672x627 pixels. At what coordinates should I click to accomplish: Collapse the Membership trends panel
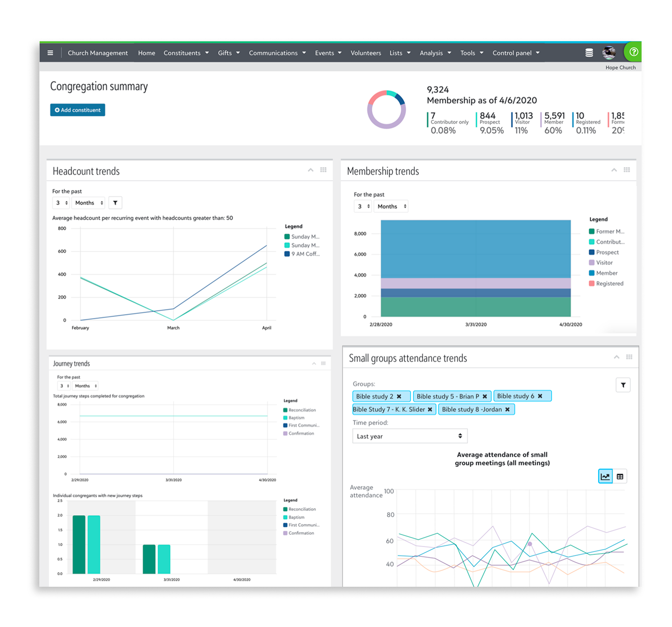point(614,170)
